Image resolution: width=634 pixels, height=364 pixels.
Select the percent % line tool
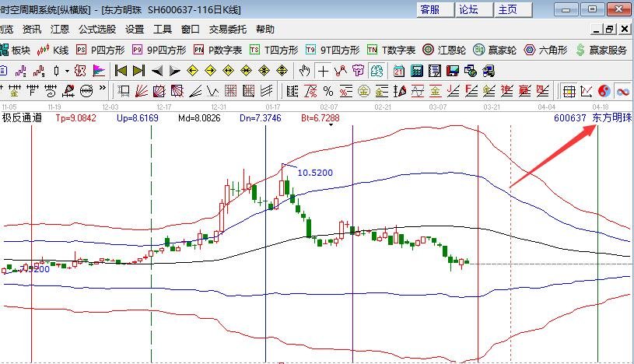point(328,92)
